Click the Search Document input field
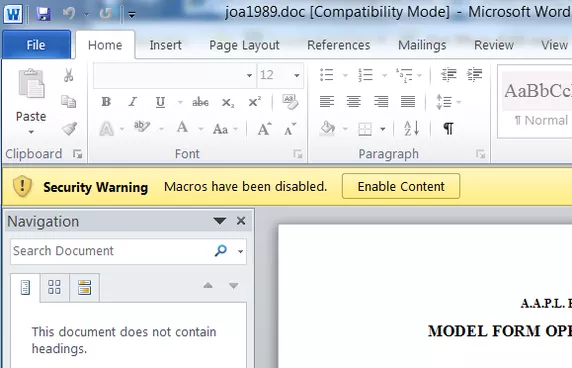The width and height of the screenshot is (572, 368). [x=112, y=251]
